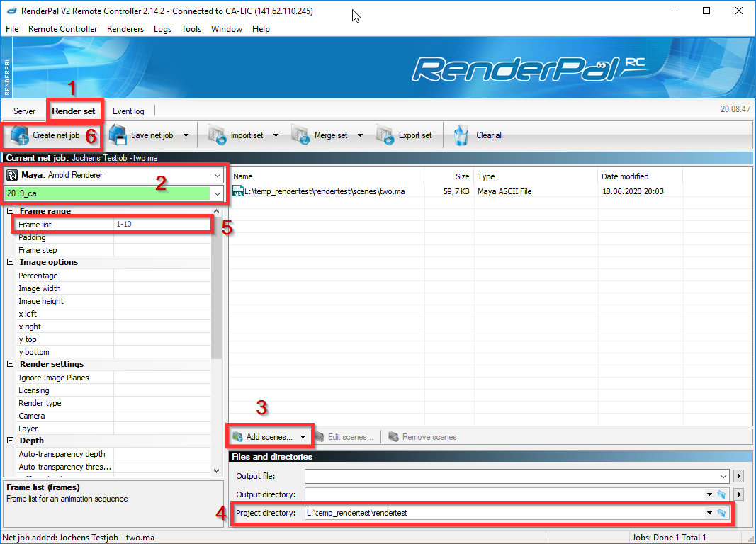Image resolution: width=756 pixels, height=544 pixels.
Task: Expand the Add scenes dropdown arrow
Action: click(x=303, y=437)
